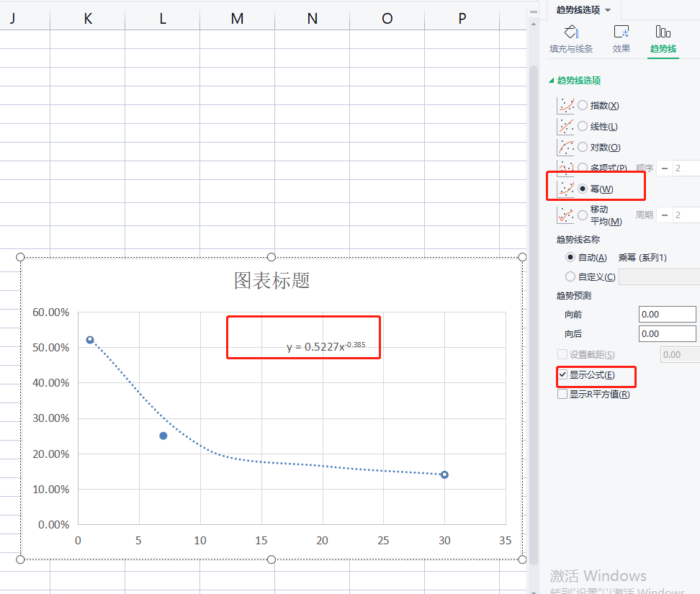The width and height of the screenshot is (700, 594).
Task: Select column P header
Action: pos(462,19)
